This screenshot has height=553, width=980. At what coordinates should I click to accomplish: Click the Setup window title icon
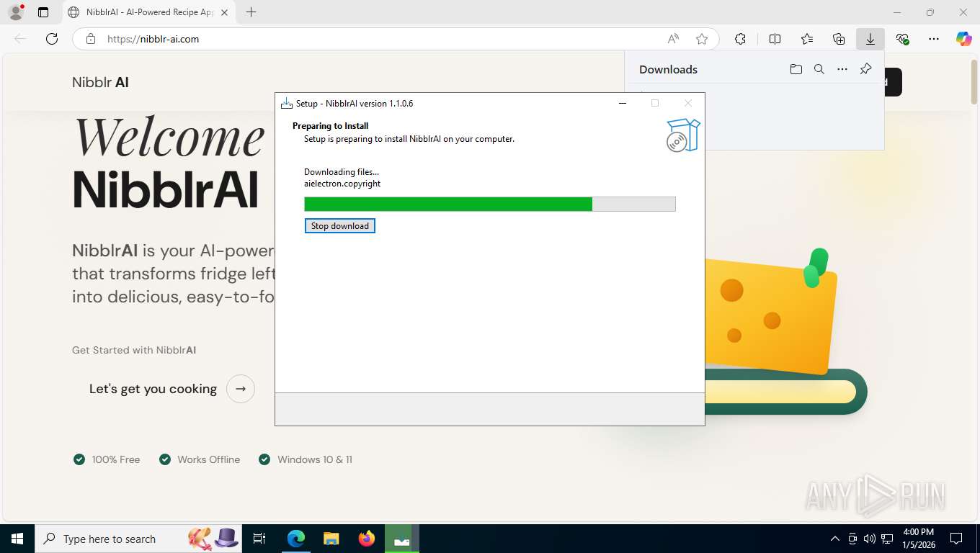click(x=286, y=103)
